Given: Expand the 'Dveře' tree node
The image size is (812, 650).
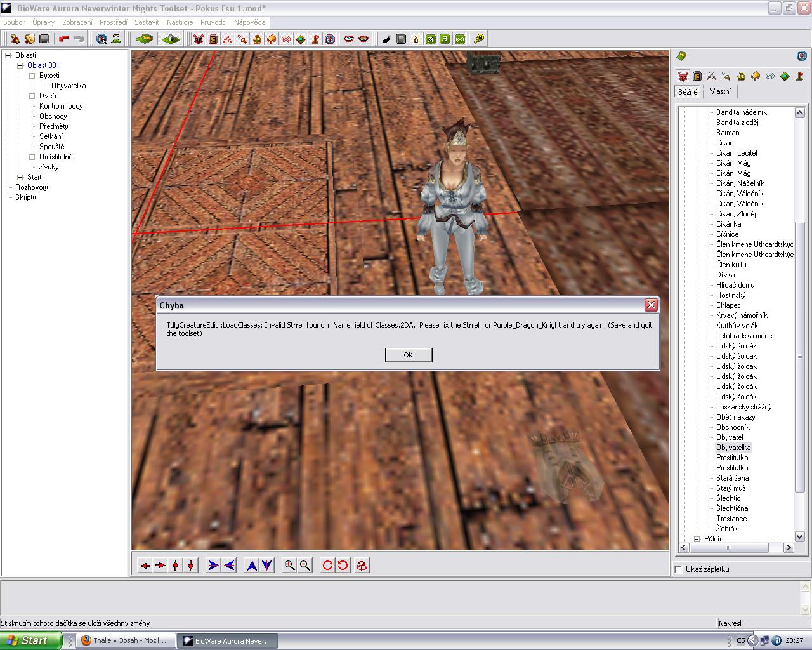Looking at the screenshot, I should click(x=32, y=96).
